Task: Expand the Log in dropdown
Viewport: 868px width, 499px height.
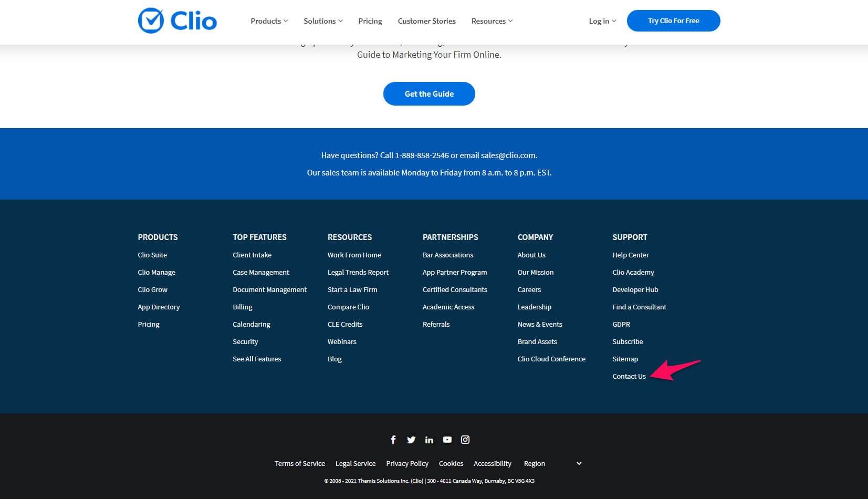Action: [x=602, y=21]
